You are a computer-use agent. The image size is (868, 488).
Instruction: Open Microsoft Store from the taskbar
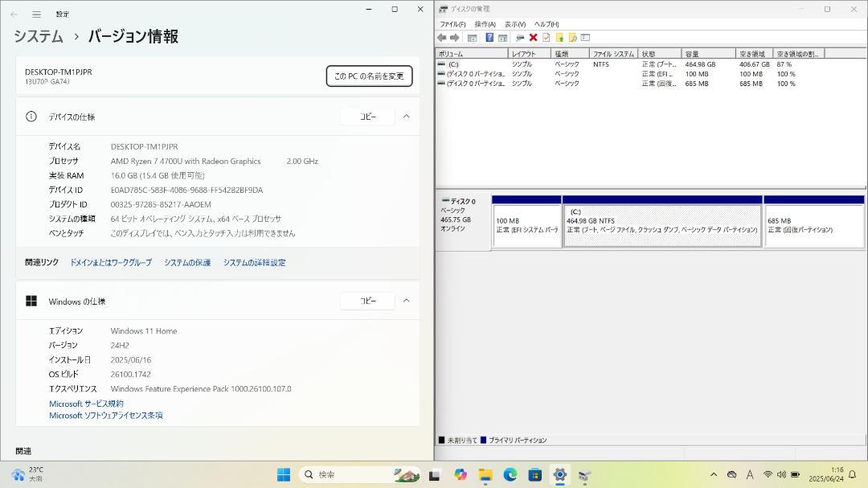(x=534, y=474)
